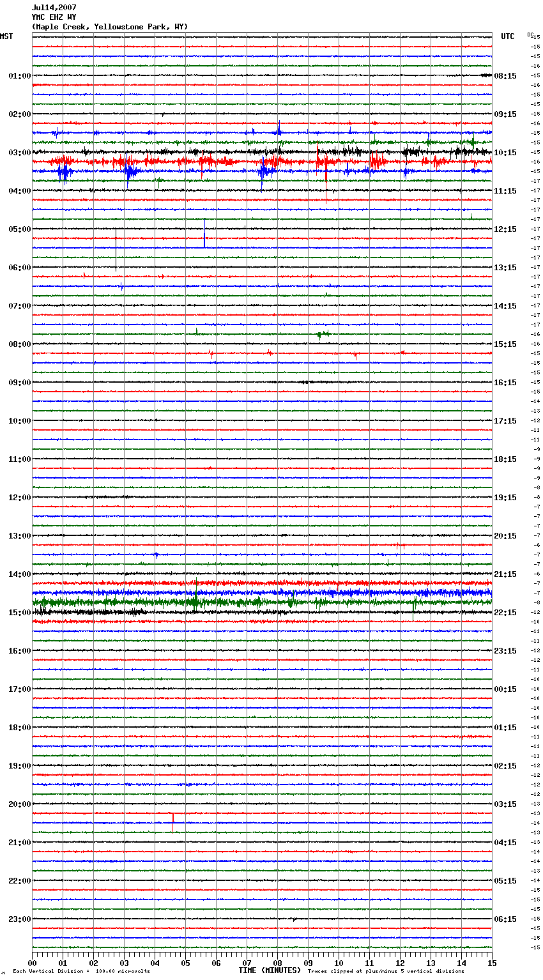This screenshot has width=543, height=980.
Task: Click the 02:15 UTC time label
Action: (x=505, y=766)
